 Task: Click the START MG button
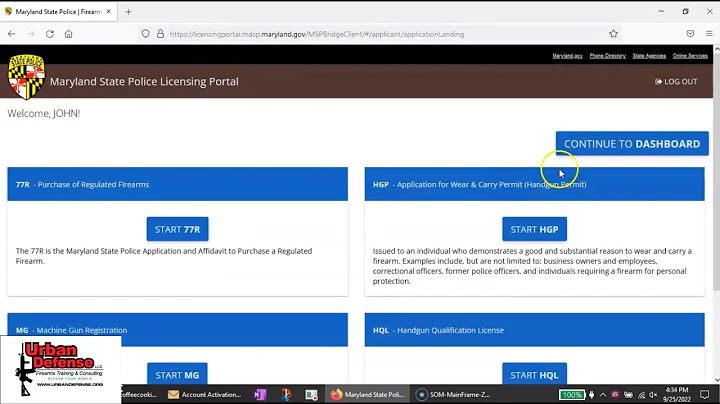tap(177, 374)
